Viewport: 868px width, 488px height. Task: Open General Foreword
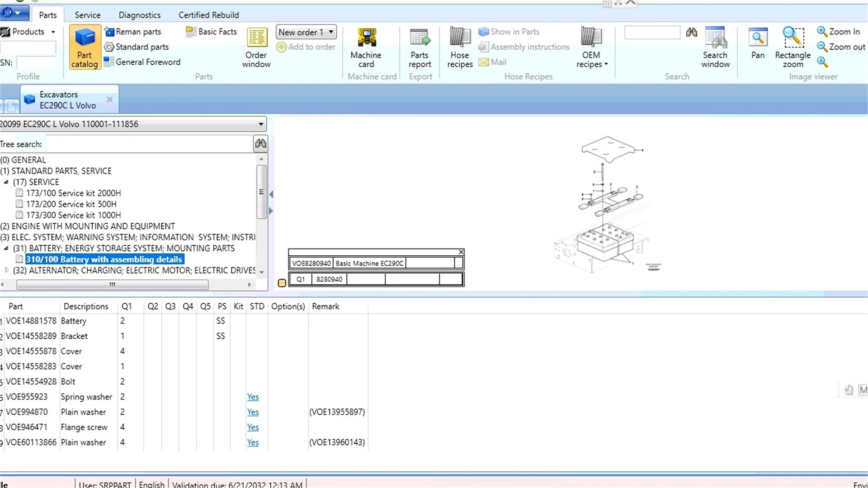(x=142, y=62)
